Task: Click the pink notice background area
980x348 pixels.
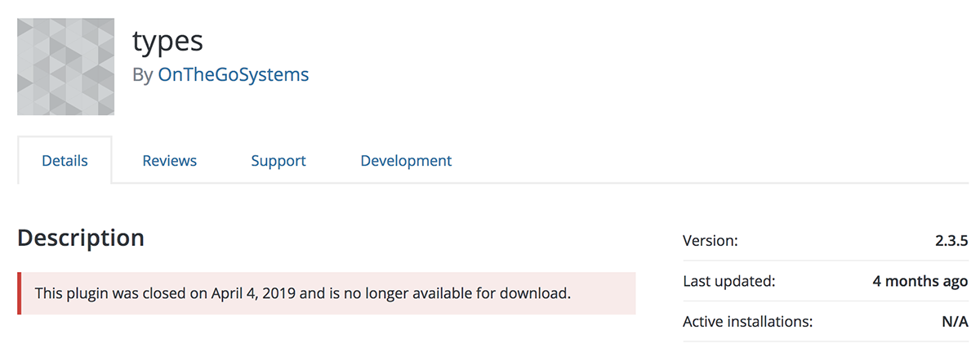Action: [x=603, y=292]
